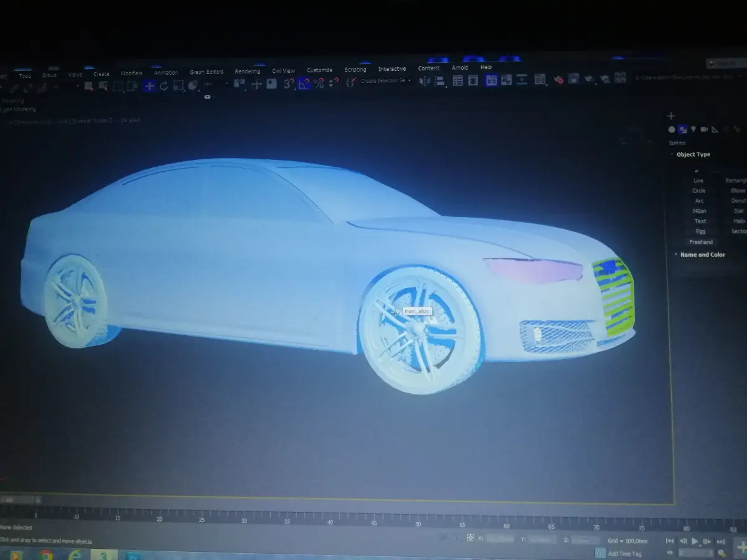Viewport: 747px width, 560px height.
Task: Click the Egg spline button
Action: 700,231
